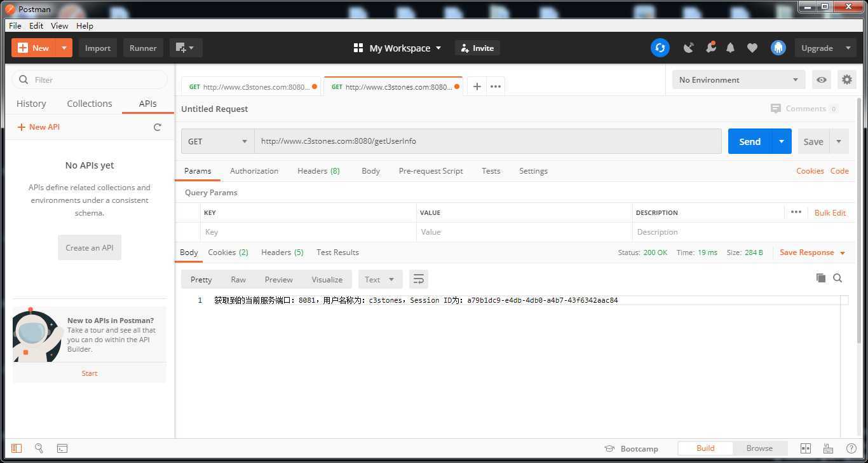This screenshot has width=868, height=463.
Task: Open the help question mark icon
Action: pyautogui.click(x=851, y=448)
